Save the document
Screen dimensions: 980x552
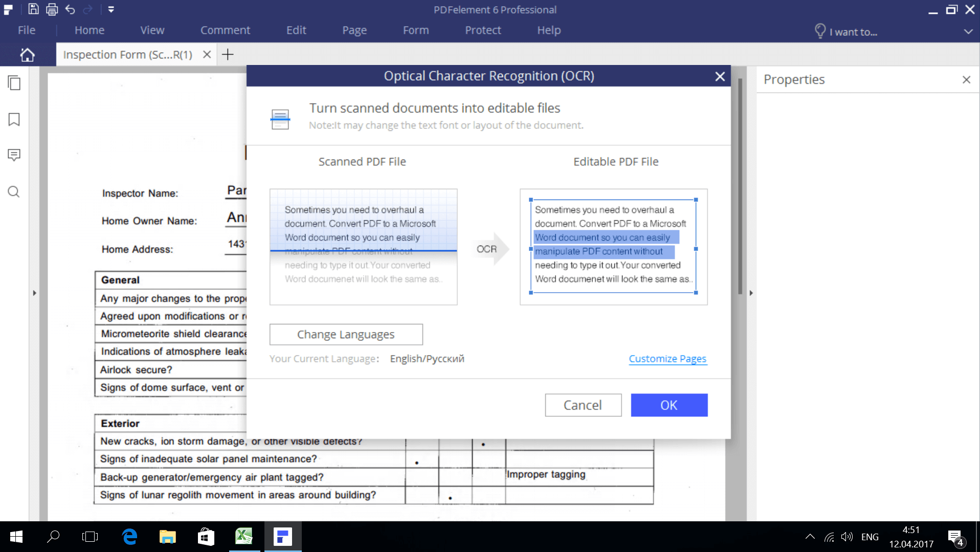click(33, 9)
